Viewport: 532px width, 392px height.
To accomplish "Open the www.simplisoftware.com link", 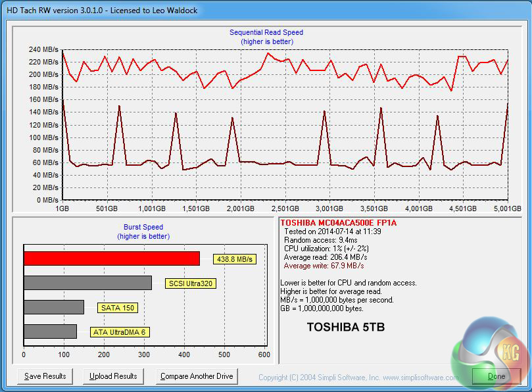I will click(420, 378).
